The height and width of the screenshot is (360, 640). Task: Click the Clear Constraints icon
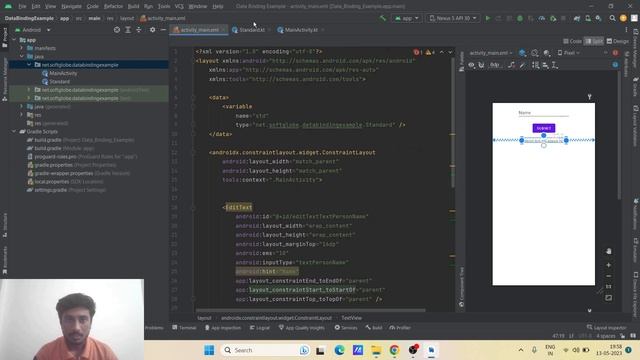pos(511,65)
